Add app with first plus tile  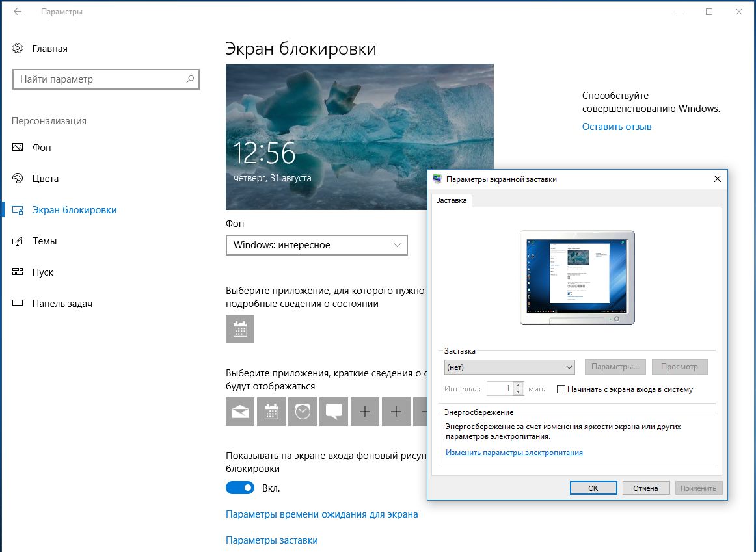[365, 412]
